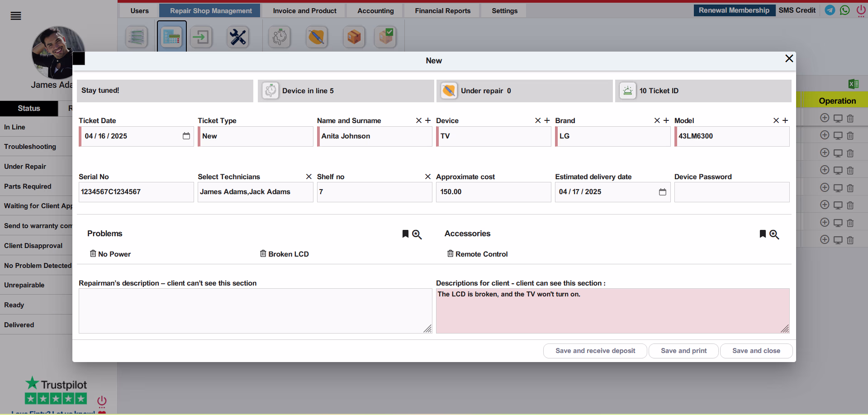Select Unrepairable status in sidebar
The height and width of the screenshot is (415, 868).
point(36,285)
